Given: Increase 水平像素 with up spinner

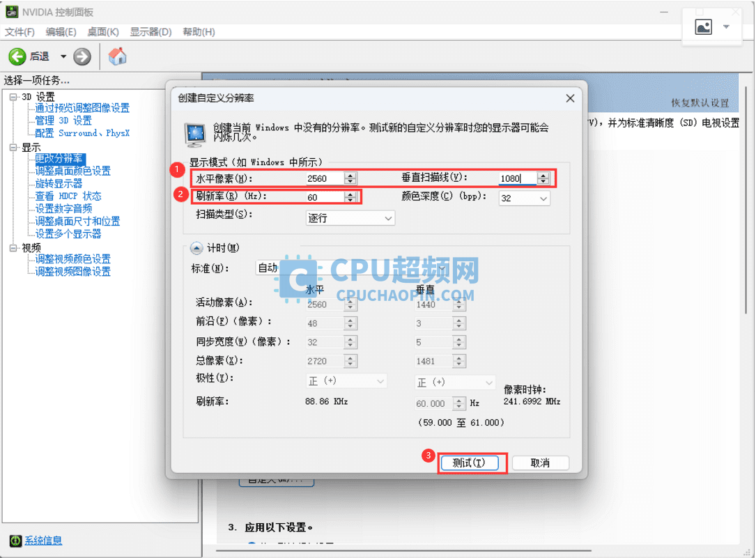Looking at the screenshot, I should coord(350,176).
